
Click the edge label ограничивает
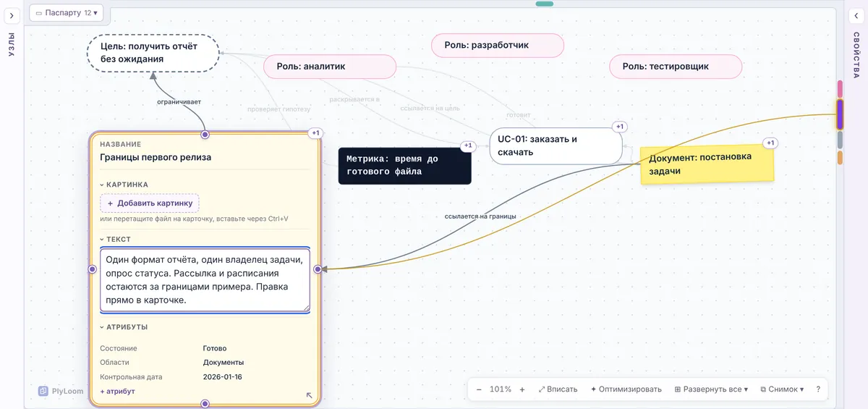click(179, 101)
